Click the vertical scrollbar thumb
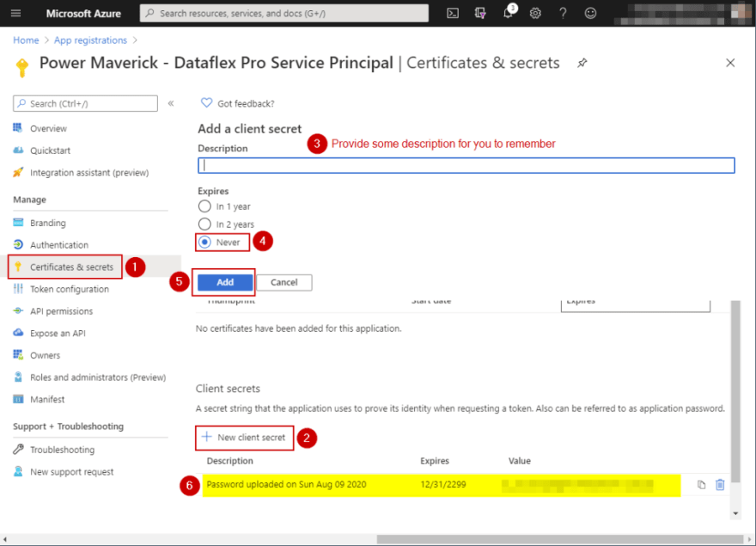Viewport: 756px width, 546px height. [735, 391]
